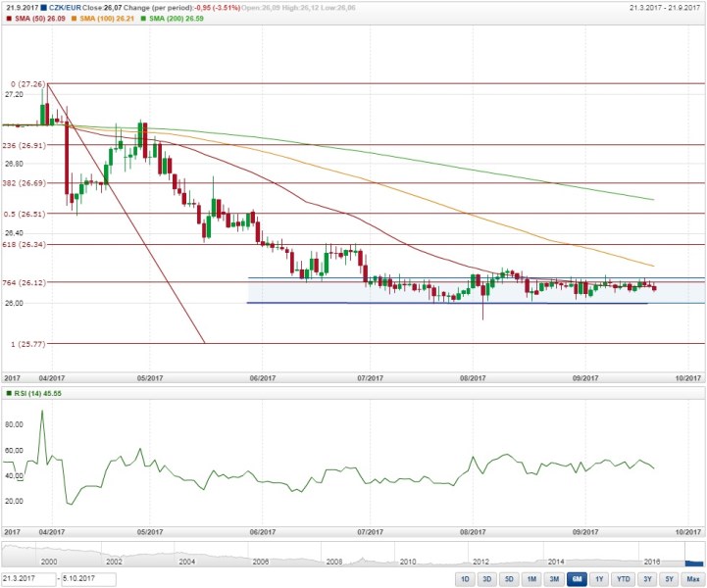The height and width of the screenshot is (588, 707).
Task: Switch chart range to 3D
Action: [487, 580]
